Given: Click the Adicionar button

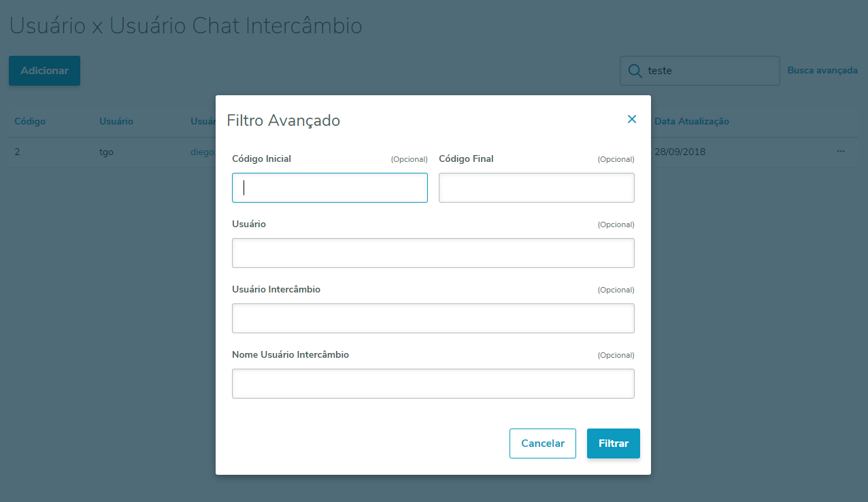Looking at the screenshot, I should (44, 71).
